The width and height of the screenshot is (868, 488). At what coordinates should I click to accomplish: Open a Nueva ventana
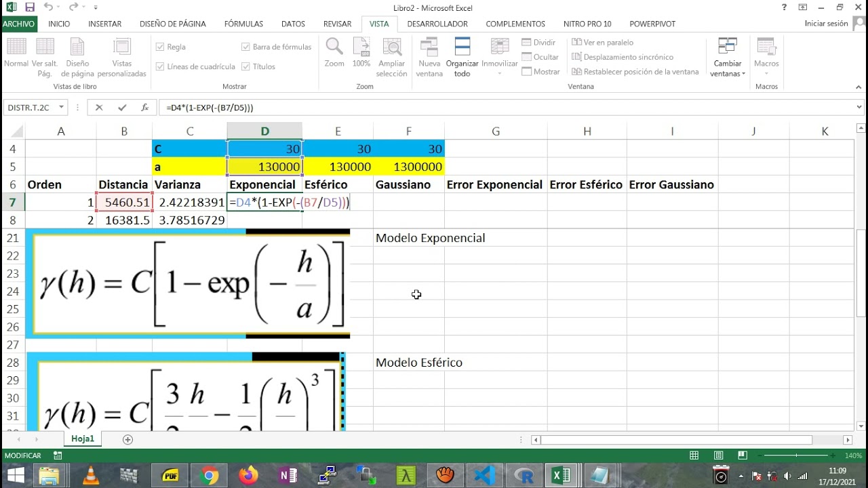coord(429,57)
